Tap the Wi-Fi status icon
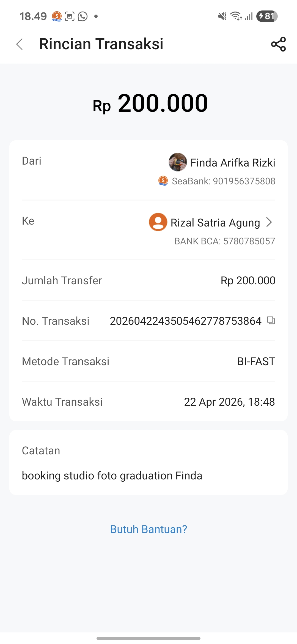The height and width of the screenshot is (644, 297). [x=236, y=16]
